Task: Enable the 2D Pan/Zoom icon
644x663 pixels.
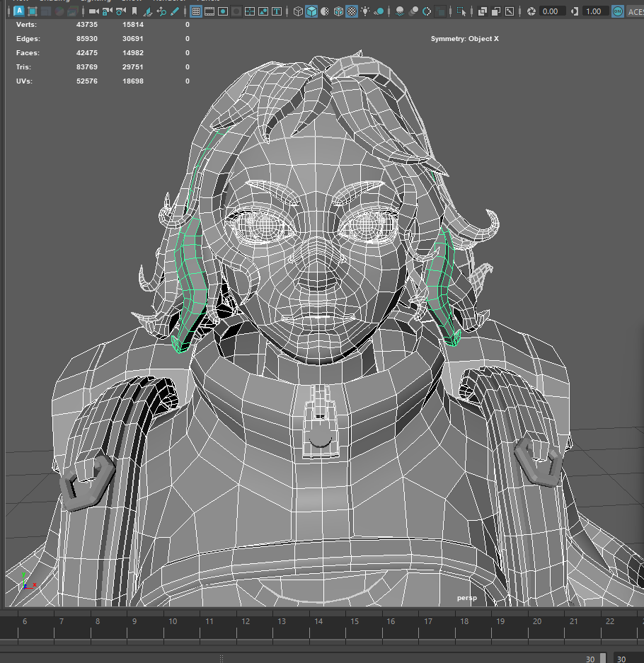Action: [161, 11]
